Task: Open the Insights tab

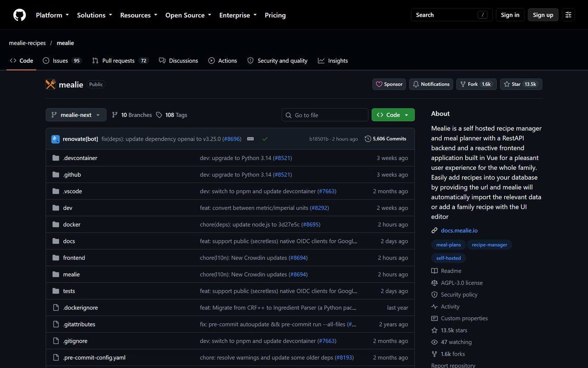Action: 333,61
